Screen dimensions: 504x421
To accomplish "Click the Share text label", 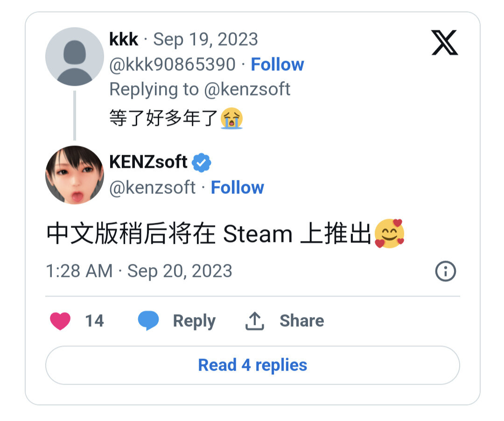I will point(301,321).
